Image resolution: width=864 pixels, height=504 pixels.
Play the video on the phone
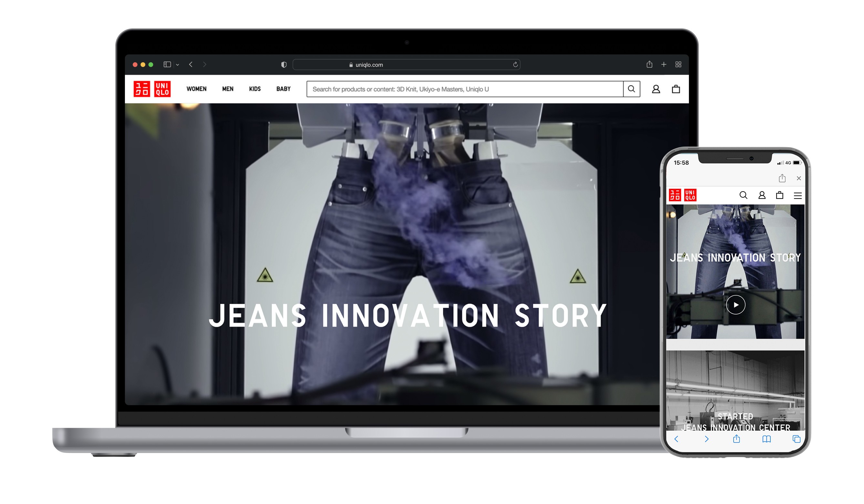coord(735,305)
